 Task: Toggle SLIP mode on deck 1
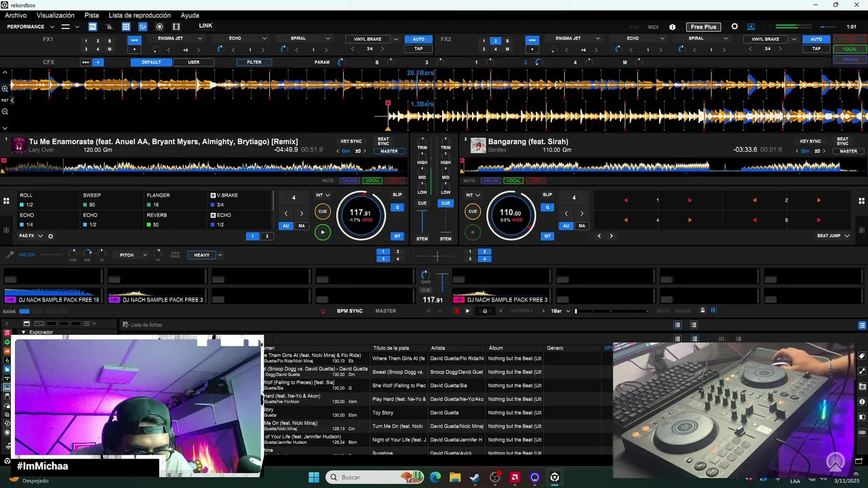pyautogui.click(x=397, y=195)
